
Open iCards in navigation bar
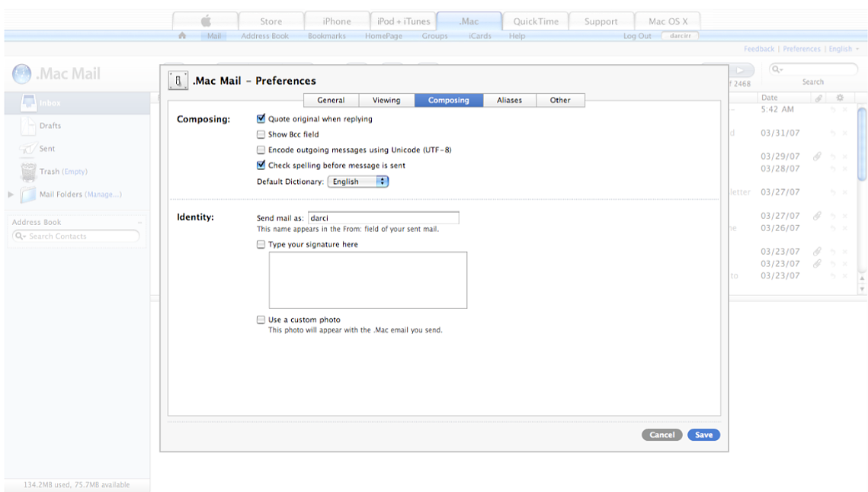click(x=480, y=36)
